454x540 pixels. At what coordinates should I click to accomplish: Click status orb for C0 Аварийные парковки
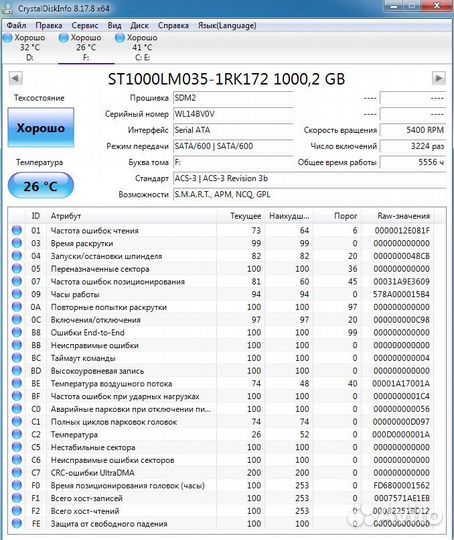click(17, 408)
